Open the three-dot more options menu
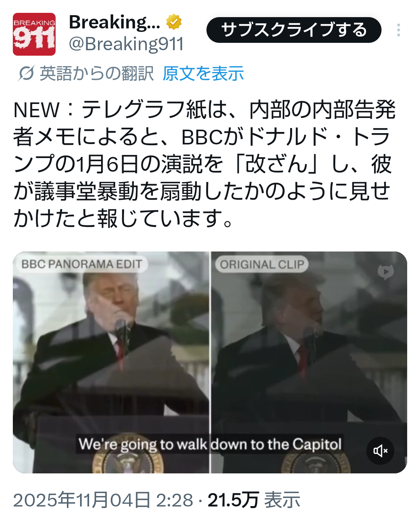The height and width of the screenshot is (524, 420). [x=399, y=30]
